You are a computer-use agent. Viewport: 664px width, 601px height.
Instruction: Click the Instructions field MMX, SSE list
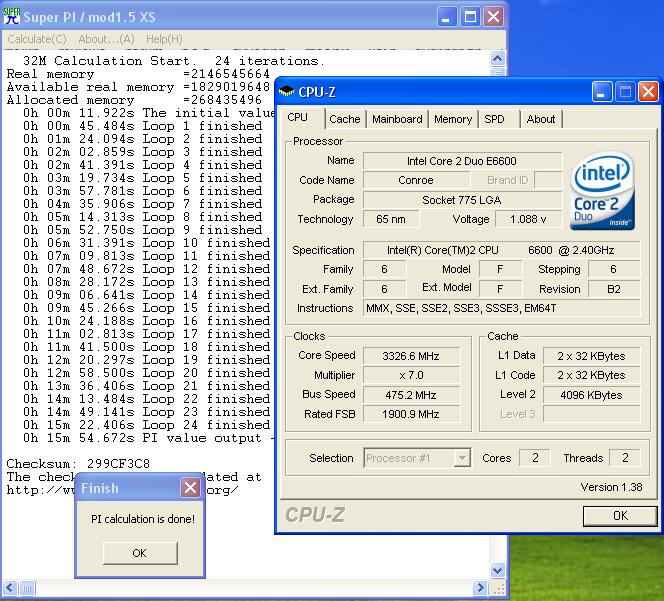tap(501, 308)
